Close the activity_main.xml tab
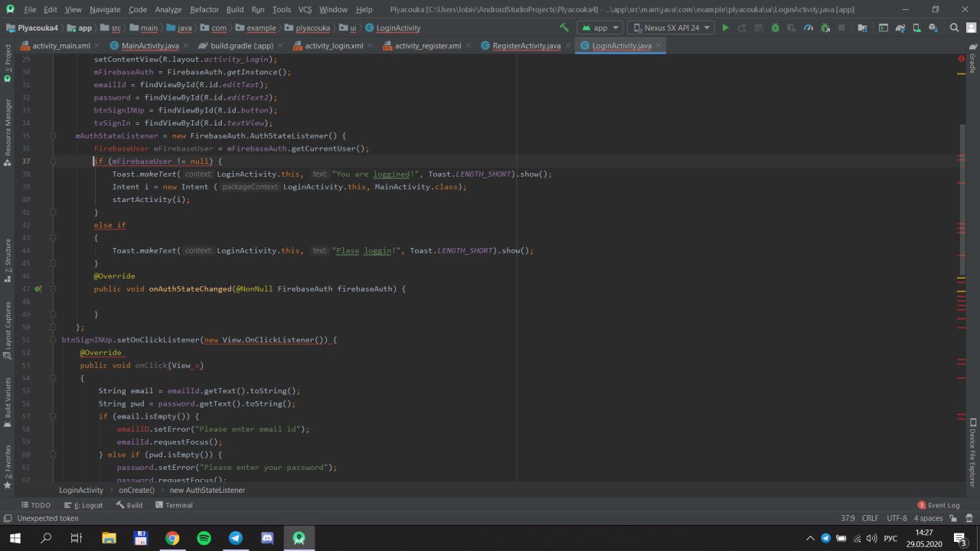 click(x=96, y=46)
